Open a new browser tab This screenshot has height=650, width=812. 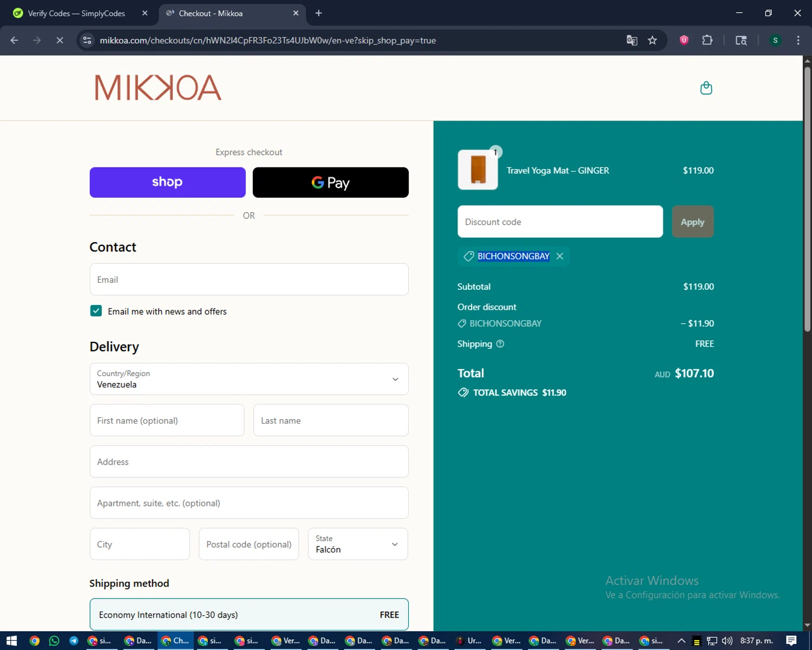point(319,13)
